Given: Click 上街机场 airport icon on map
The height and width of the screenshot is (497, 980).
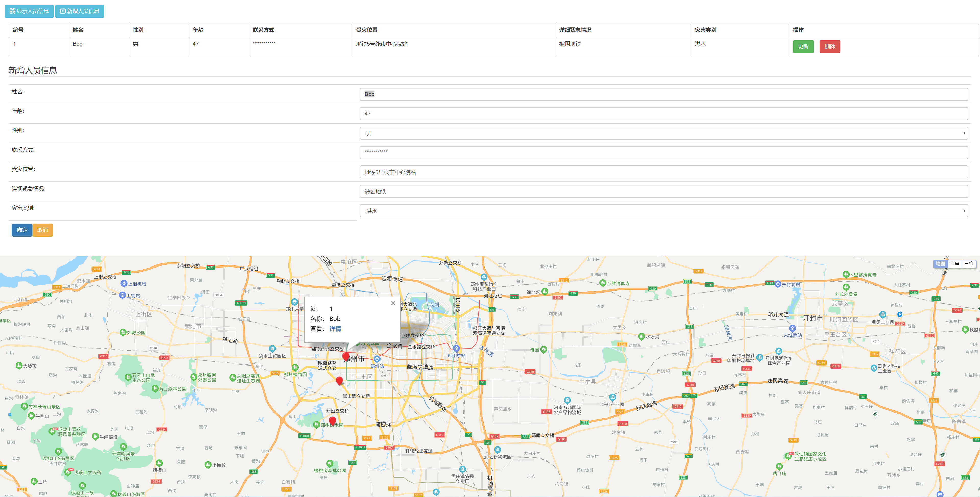Looking at the screenshot, I should click(124, 284).
